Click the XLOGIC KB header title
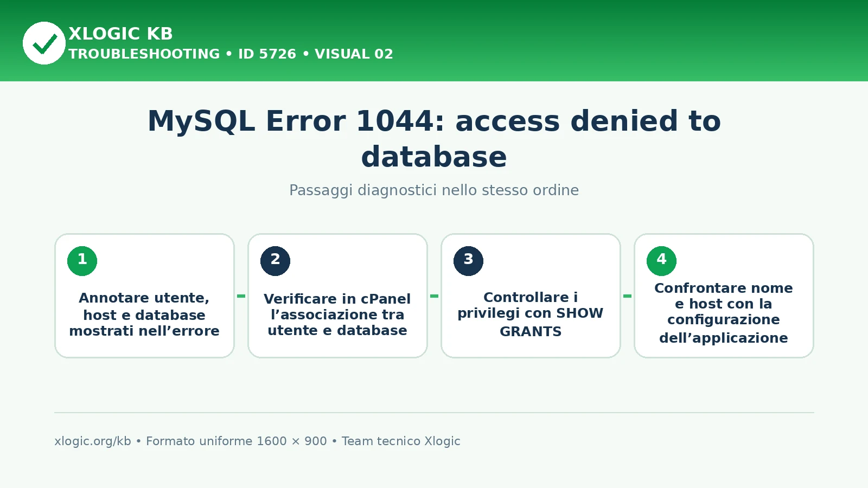 120,34
